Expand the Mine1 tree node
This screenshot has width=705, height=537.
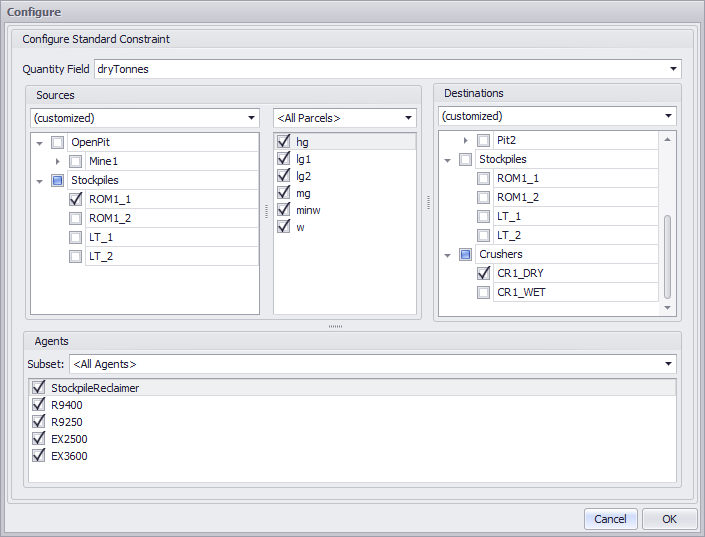pyautogui.click(x=58, y=161)
